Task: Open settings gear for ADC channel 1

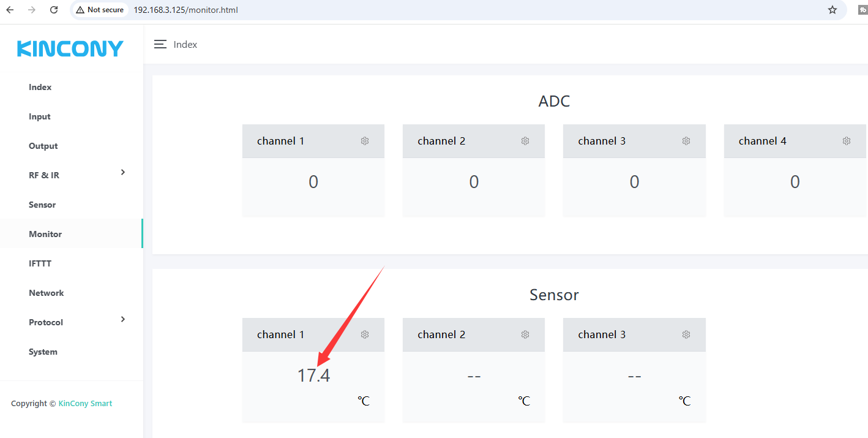Action: 365,141
